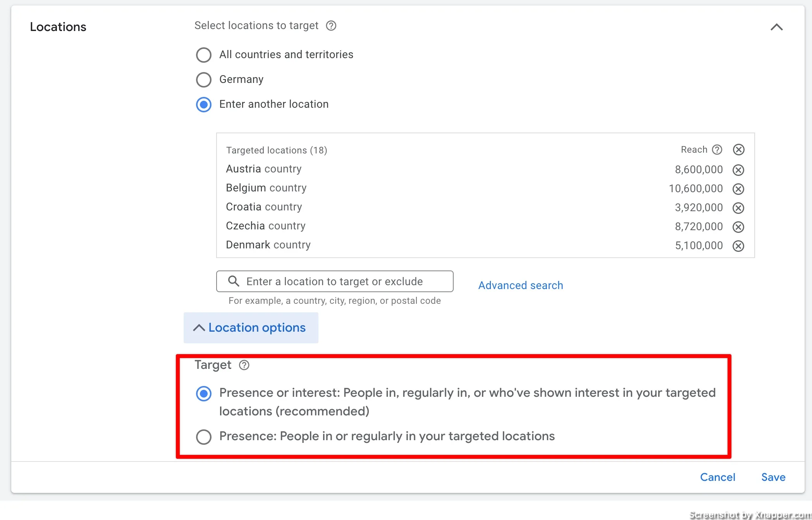The height and width of the screenshot is (520, 812).
Task: Remove Austria from targeted locations
Action: [738, 170]
